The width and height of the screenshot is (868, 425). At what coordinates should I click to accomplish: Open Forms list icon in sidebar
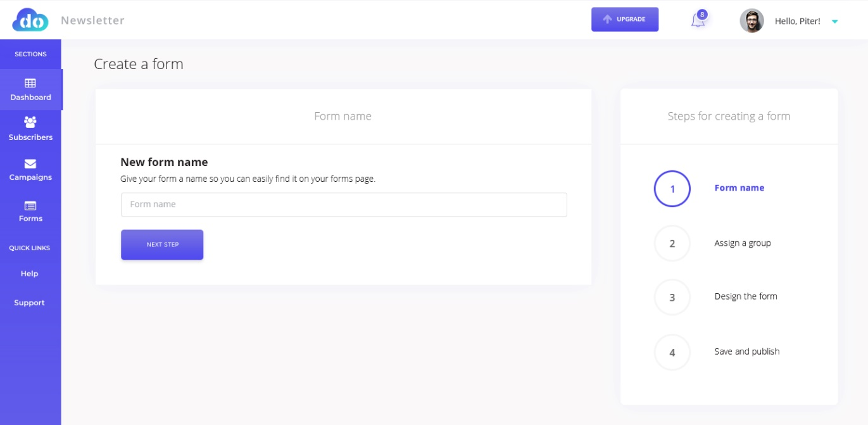30,206
